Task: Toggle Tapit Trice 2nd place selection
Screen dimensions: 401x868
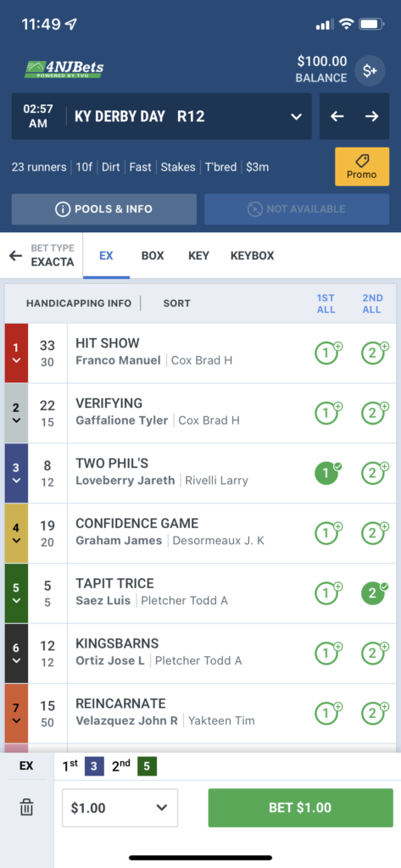Action: [x=374, y=593]
